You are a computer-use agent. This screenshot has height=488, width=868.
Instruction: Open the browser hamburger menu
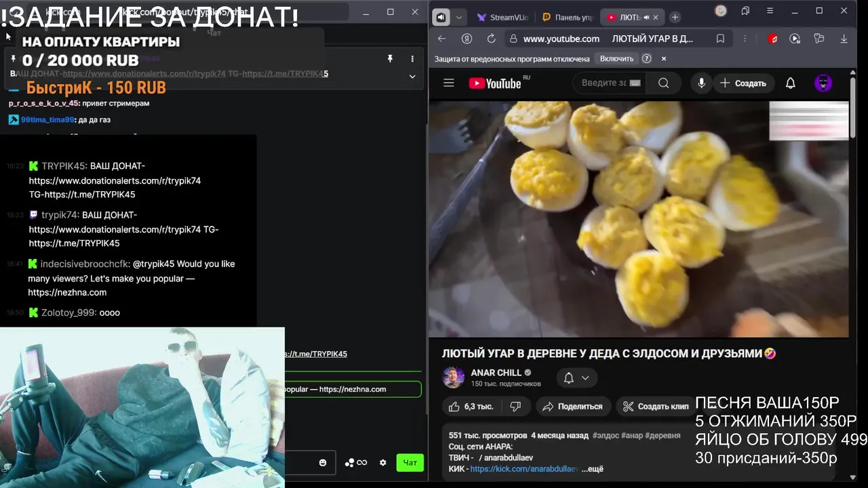(x=770, y=11)
